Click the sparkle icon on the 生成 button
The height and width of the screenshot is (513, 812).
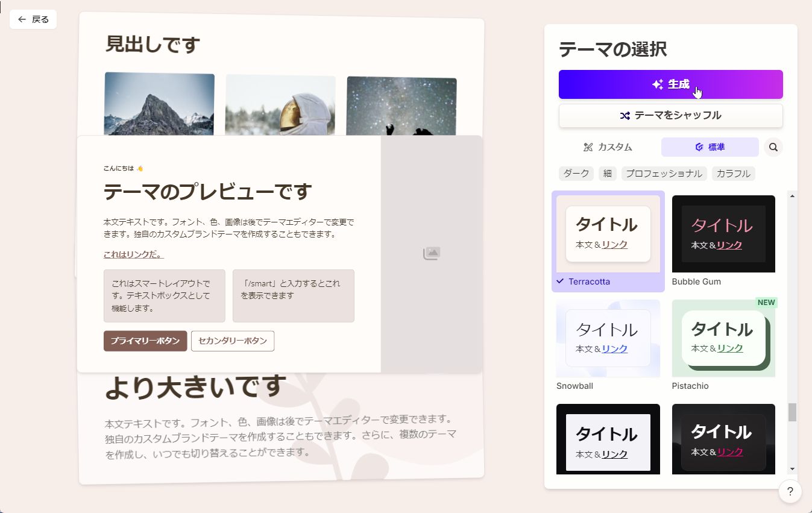point(659,84)
